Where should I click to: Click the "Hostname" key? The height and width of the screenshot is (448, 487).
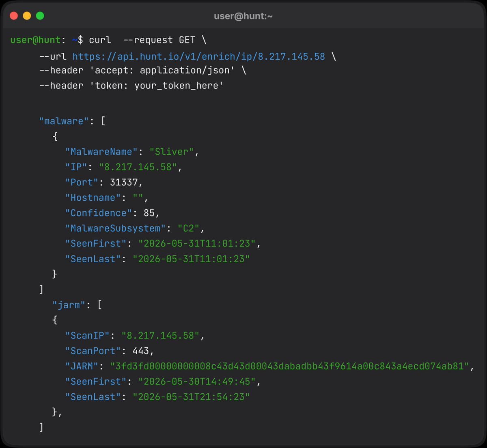(93, 198)
